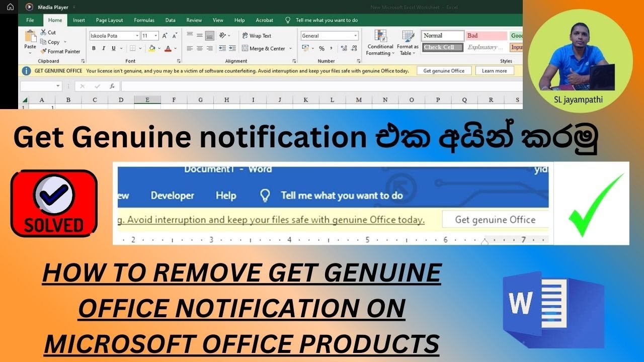Open the File tab

30,20
